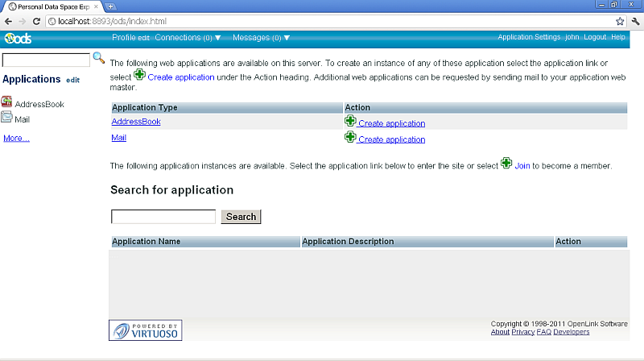This screenshot has height=361, width=644.
Task: Click the Logout link
Action: click(x=595, y=37)
